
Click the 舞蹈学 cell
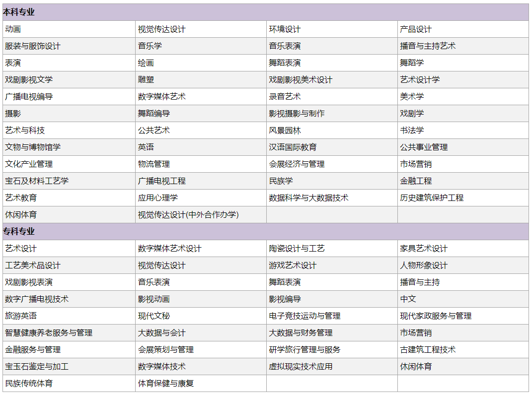click(463, 63)
